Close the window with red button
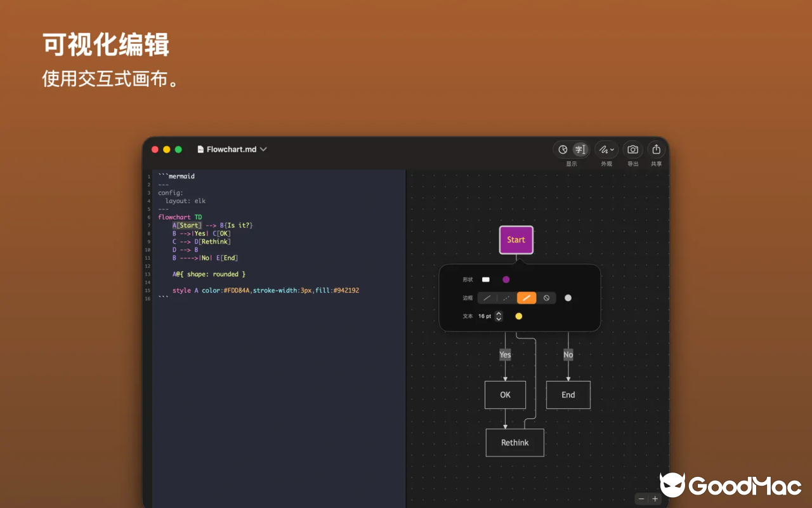Screen dimensions: 812x508 155,150
